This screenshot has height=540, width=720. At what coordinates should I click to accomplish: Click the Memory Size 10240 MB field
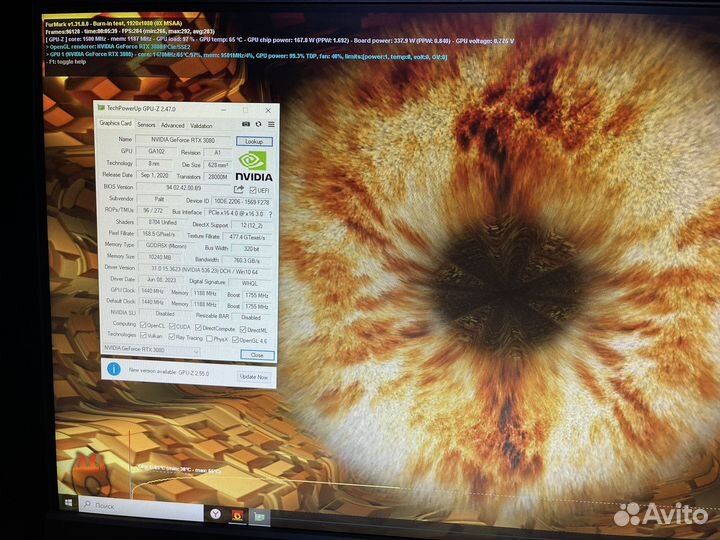pyautogui.click(x=160, y=257)
